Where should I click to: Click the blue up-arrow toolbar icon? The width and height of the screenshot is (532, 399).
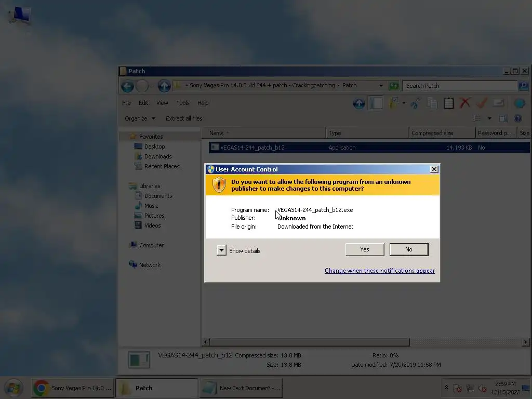(x=359, y=103)
